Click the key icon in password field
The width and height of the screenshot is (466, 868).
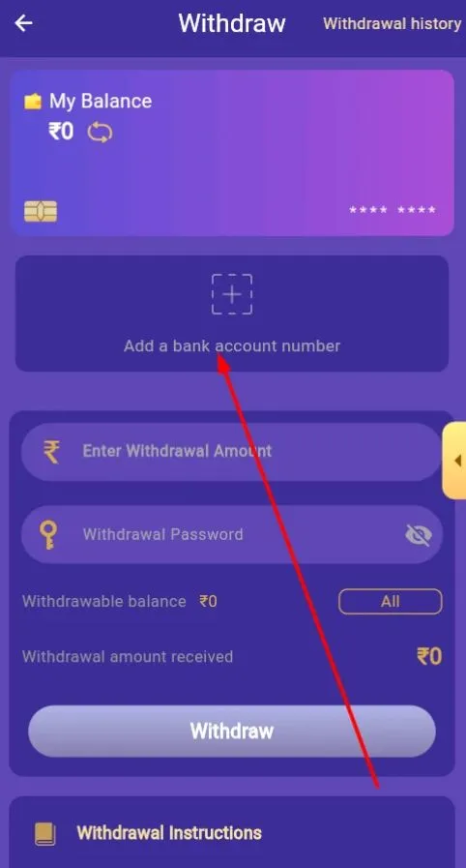48,535
